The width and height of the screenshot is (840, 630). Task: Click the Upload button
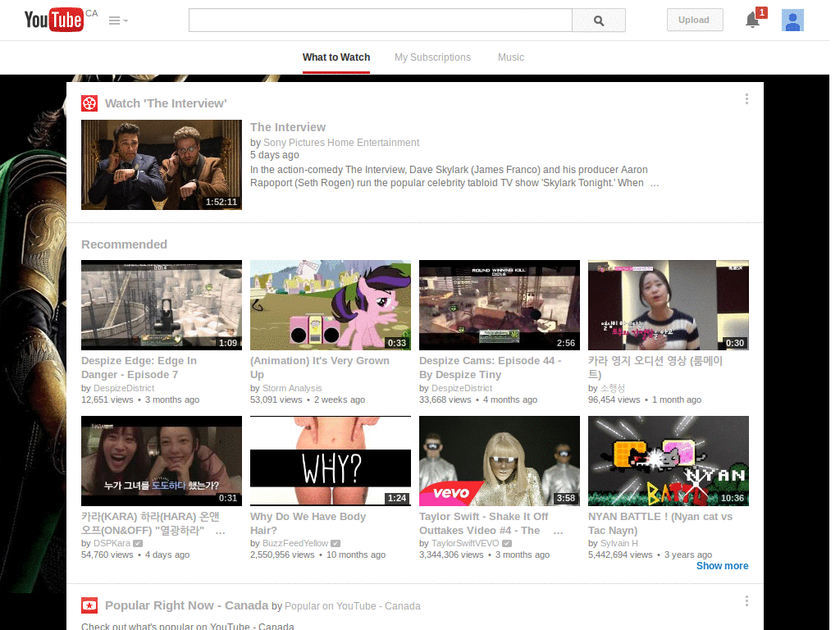click(x=694, y=20)
